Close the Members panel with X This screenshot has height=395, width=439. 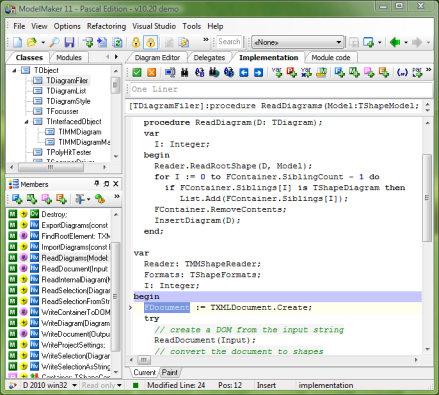click(x=116, y=184)
